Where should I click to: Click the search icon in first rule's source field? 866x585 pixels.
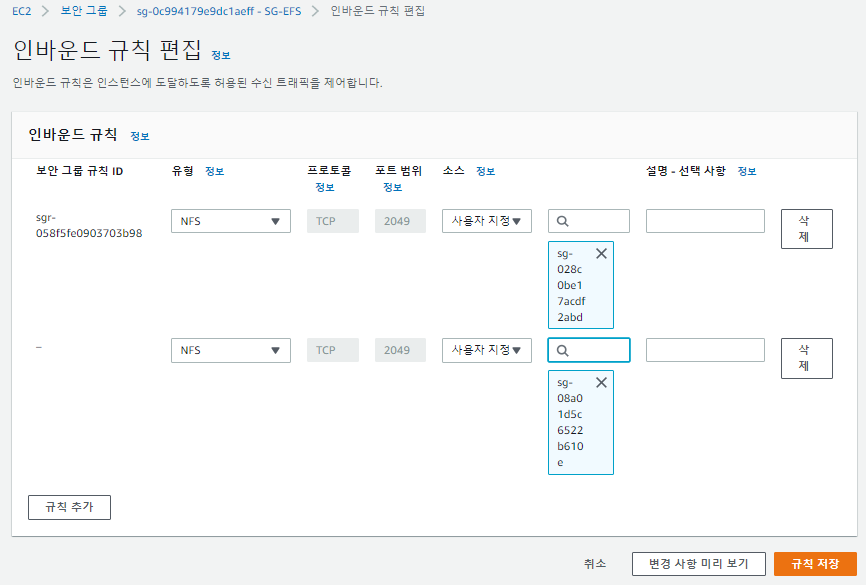tap(562, 221)
